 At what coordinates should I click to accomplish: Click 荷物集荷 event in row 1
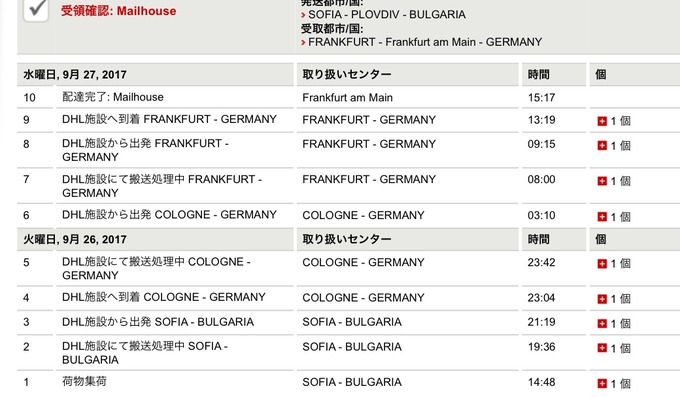pyautogui.click(x=84, y=381)
